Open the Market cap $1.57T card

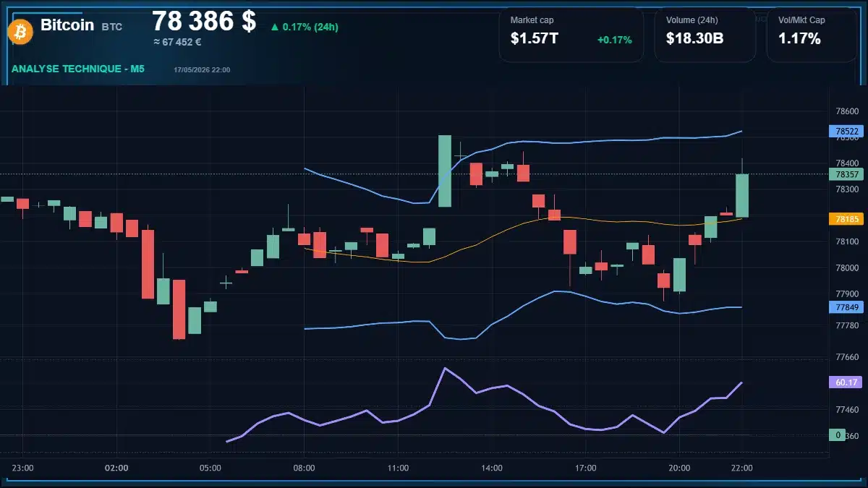tap(571, 34)
